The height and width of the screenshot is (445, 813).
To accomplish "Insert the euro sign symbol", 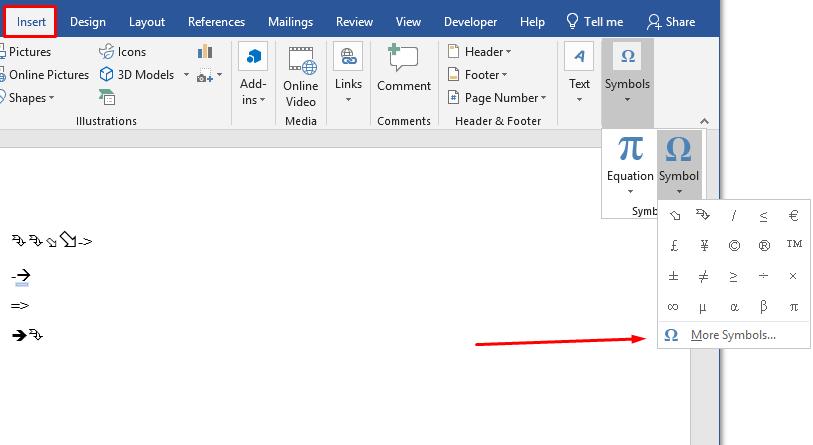I will (x=793, y=215).
